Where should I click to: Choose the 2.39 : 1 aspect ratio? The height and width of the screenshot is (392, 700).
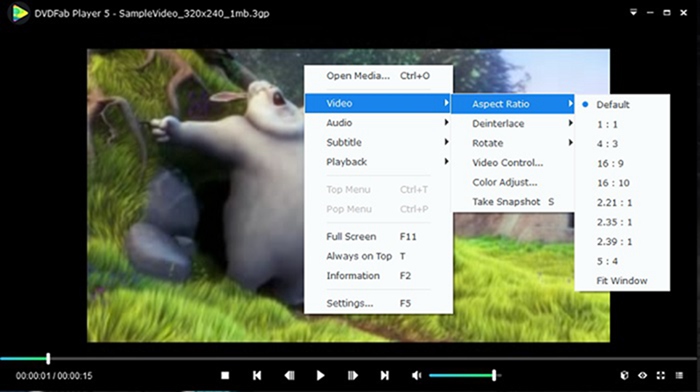[622, 242]
